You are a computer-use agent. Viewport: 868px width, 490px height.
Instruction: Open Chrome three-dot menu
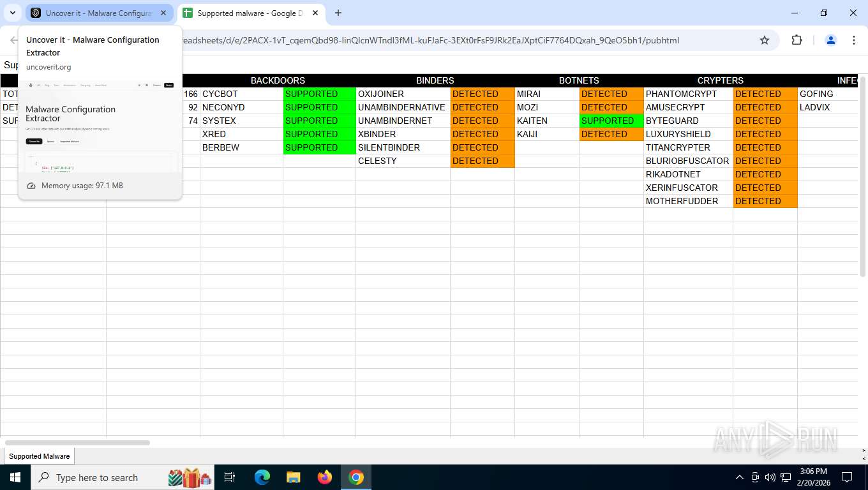pos(854,40)
